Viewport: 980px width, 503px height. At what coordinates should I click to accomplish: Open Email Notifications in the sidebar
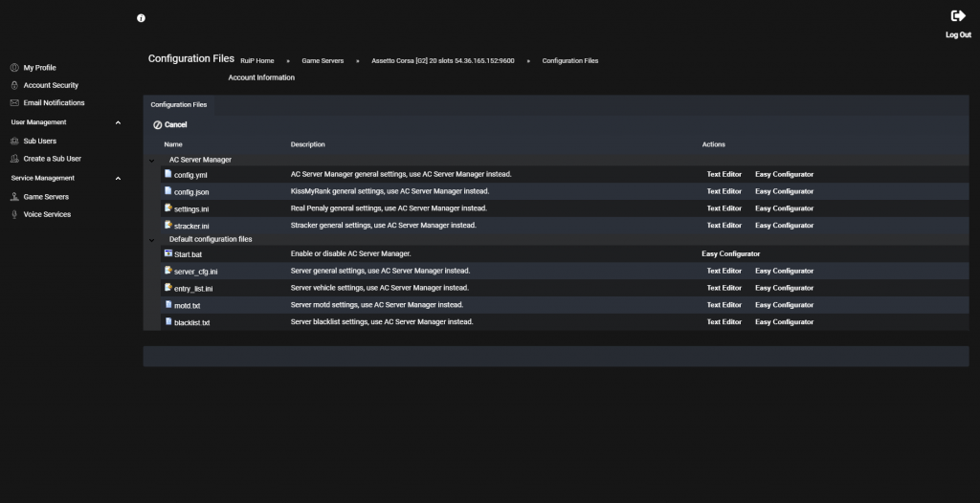click(54, 102)
